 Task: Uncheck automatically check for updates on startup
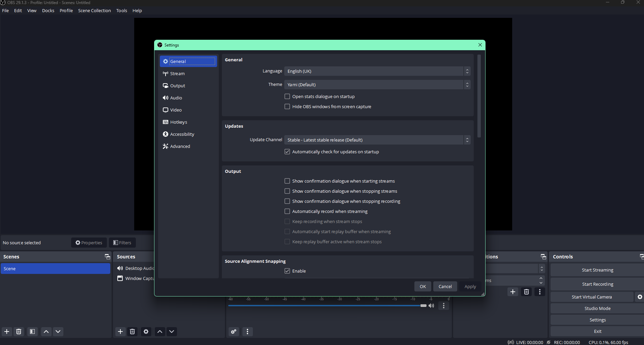click(287, 152)
